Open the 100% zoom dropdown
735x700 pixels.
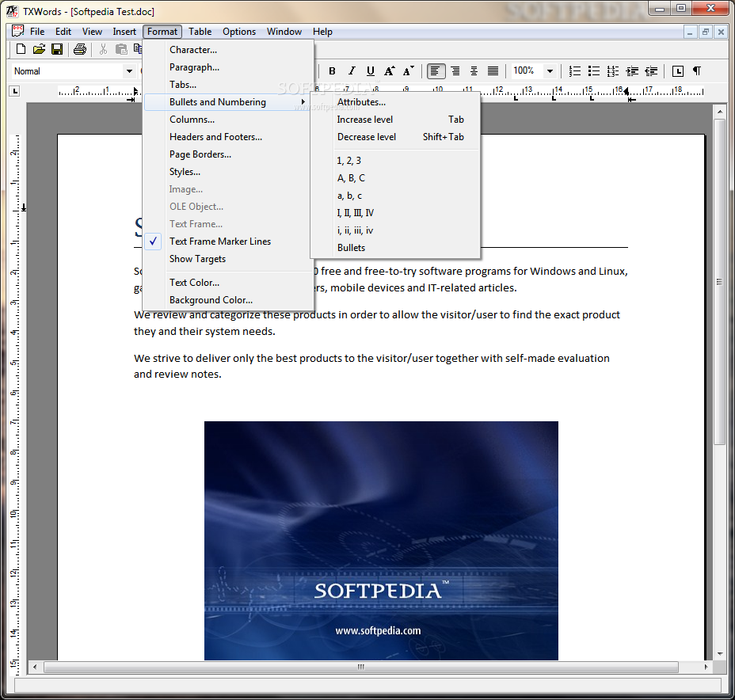coord(550,71)
